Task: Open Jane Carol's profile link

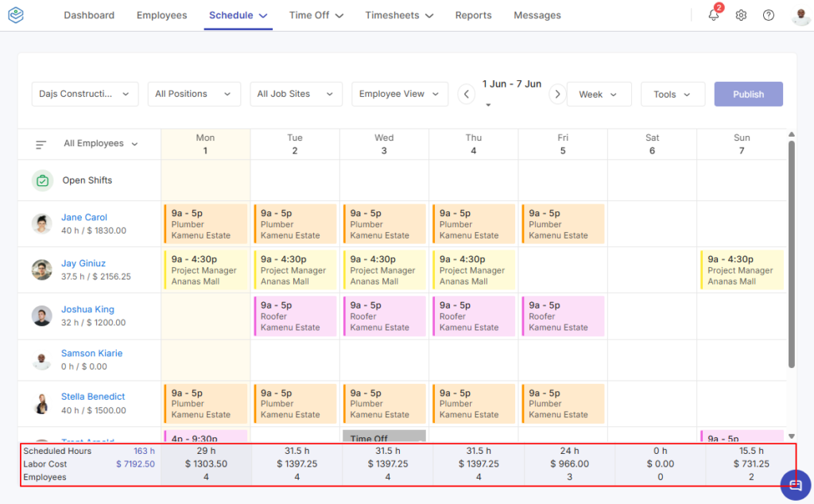Action: [x=84, y=218]
